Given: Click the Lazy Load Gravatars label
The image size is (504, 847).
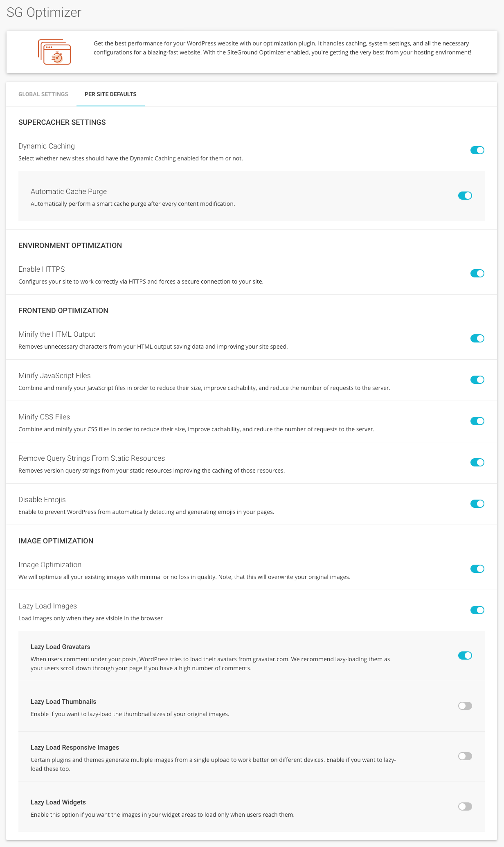Looking at the screenshot, I should [61, 647].
